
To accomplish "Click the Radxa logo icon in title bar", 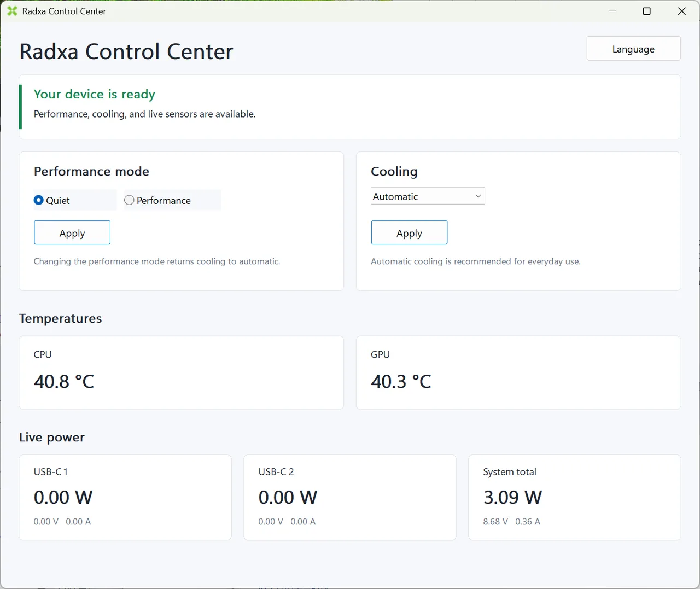I will click(x=12, y=11).
